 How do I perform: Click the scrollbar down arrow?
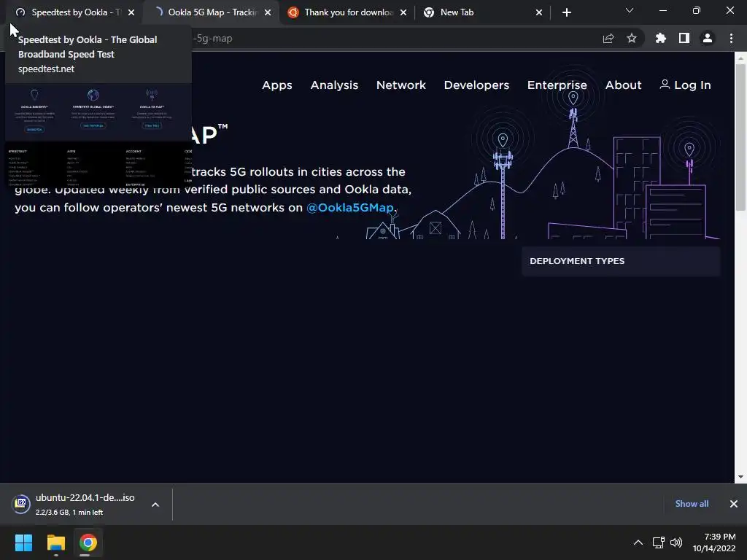point(740,477)
